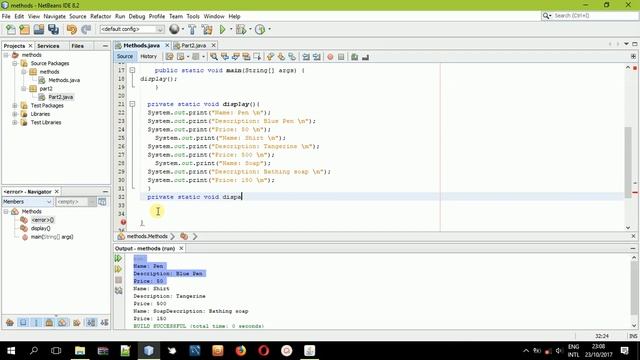
Task: Click the New Project toolbar icon
Action: (x=24, y=29)
